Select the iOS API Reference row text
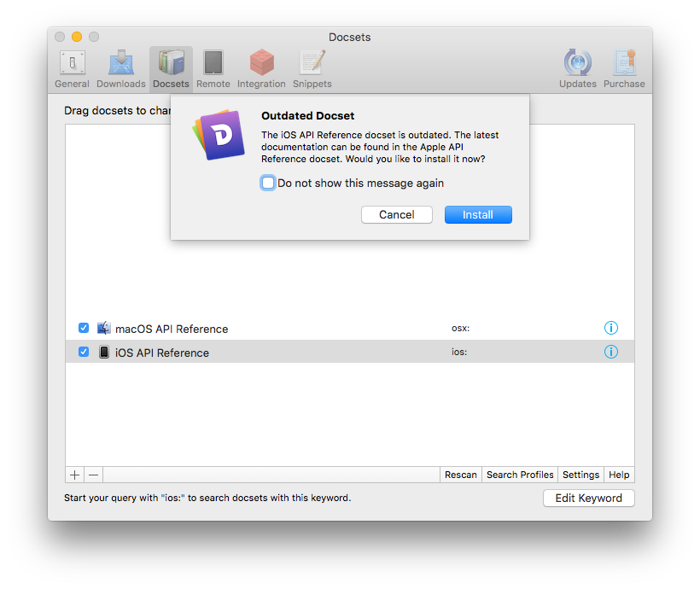This screenshot has width=700, height=589. (x=162, y=353)
